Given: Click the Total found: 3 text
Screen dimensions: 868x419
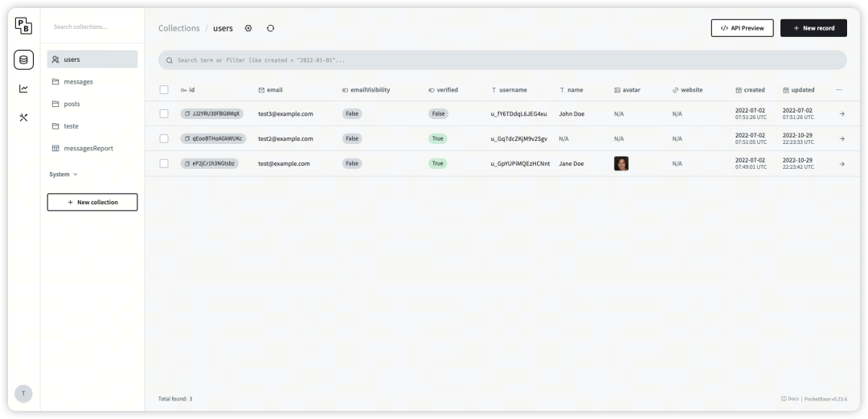Looking at the screenshot, I should click(175, 399).
